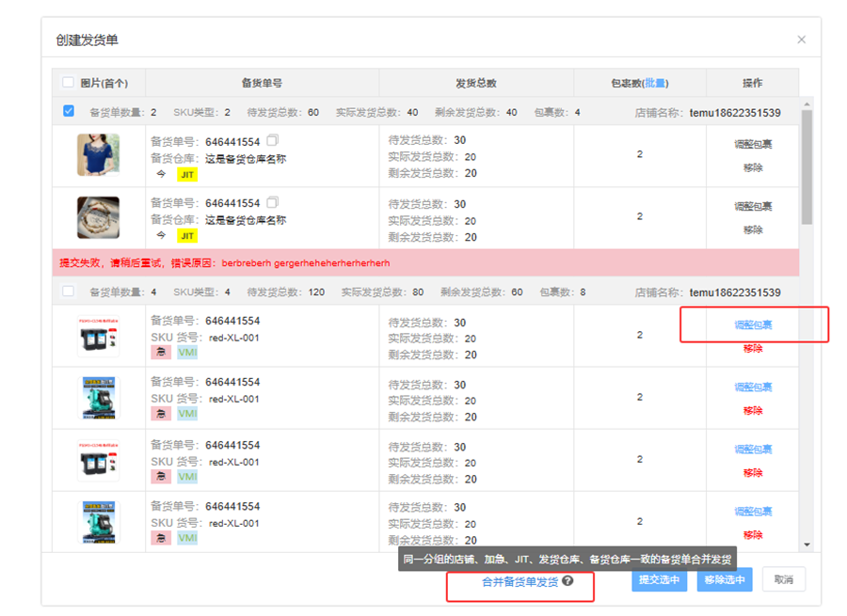
Task: Click VMI tag in third row of 4-order group
Action: [x=187, y=477]
